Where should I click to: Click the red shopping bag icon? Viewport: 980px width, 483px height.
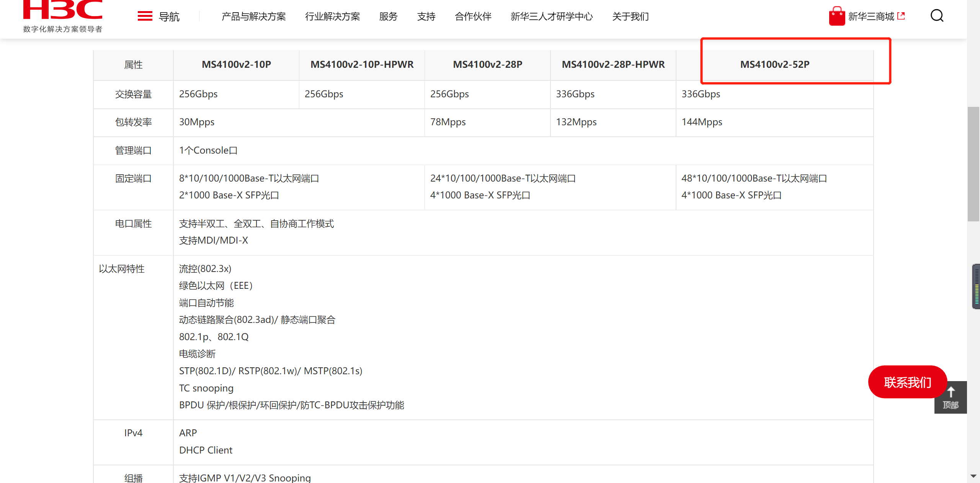(836, 16)
